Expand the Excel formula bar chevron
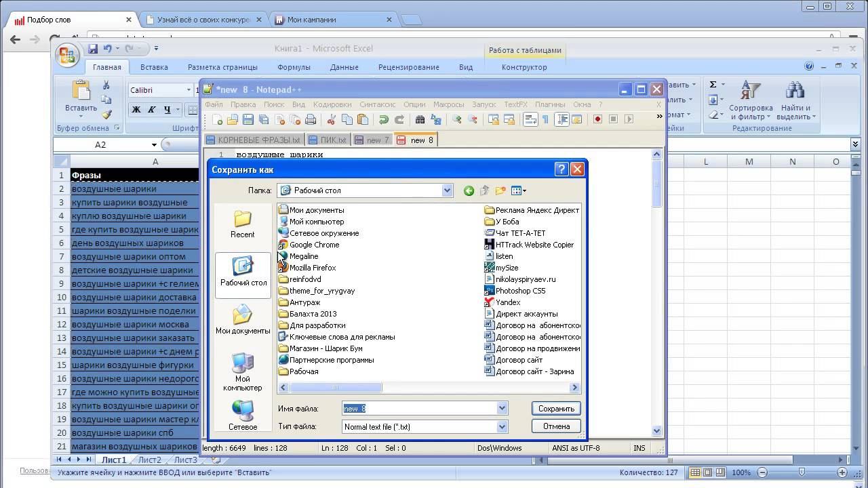This screenshot has width=868, height=488. tap(855, 144)
